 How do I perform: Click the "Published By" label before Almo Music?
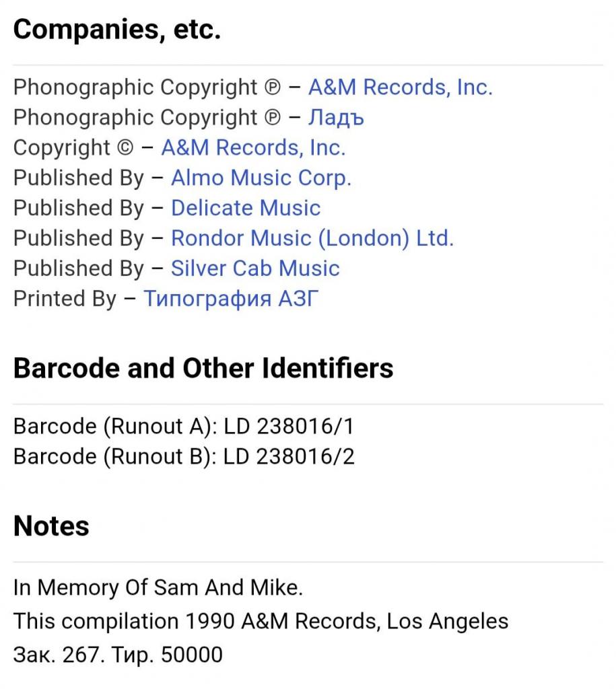point(78,178)
